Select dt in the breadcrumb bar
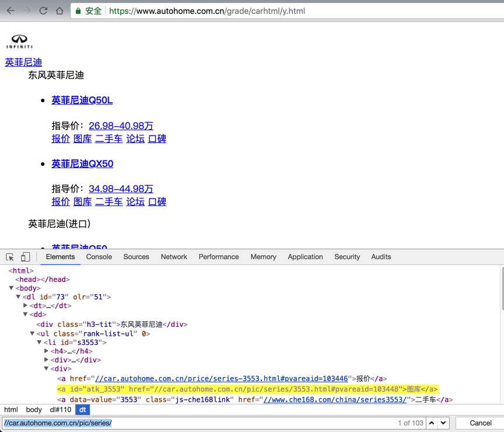Viewport: 504px width, 432px height. click(83, 409)
